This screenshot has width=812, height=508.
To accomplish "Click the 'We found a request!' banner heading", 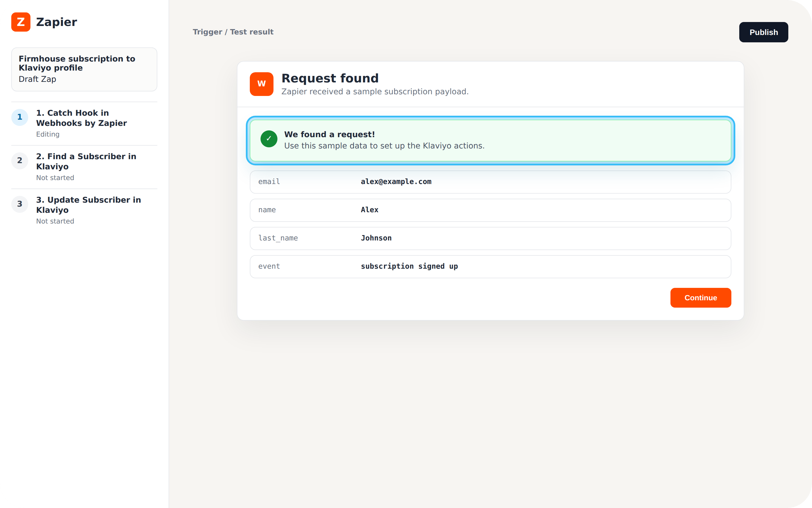I will click(x=329, y=134).
